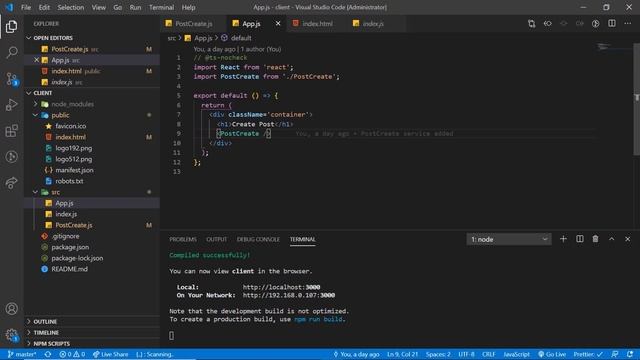Screen dimensions: 640x360
Task: Open the Search view icon
Action: point(11,52)
